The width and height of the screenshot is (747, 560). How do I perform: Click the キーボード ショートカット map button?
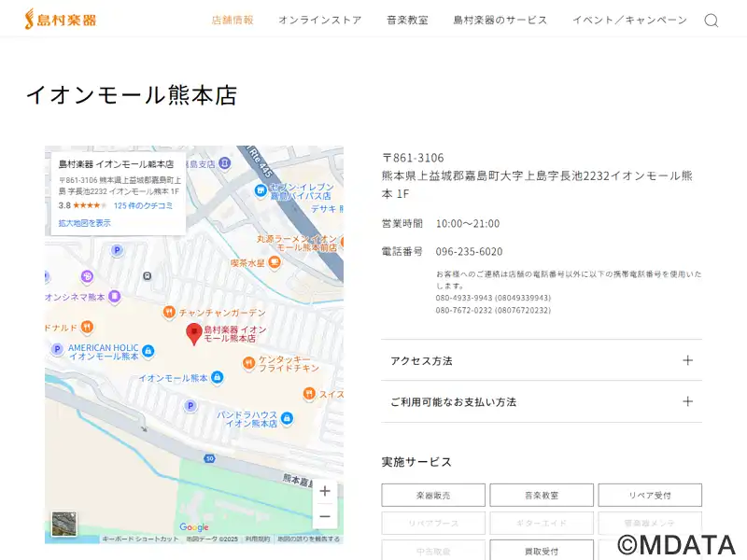(x=140, y=539)
